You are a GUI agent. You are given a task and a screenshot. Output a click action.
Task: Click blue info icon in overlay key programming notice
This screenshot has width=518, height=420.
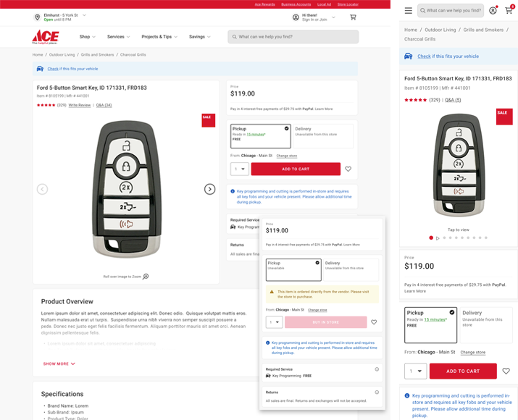267,343
